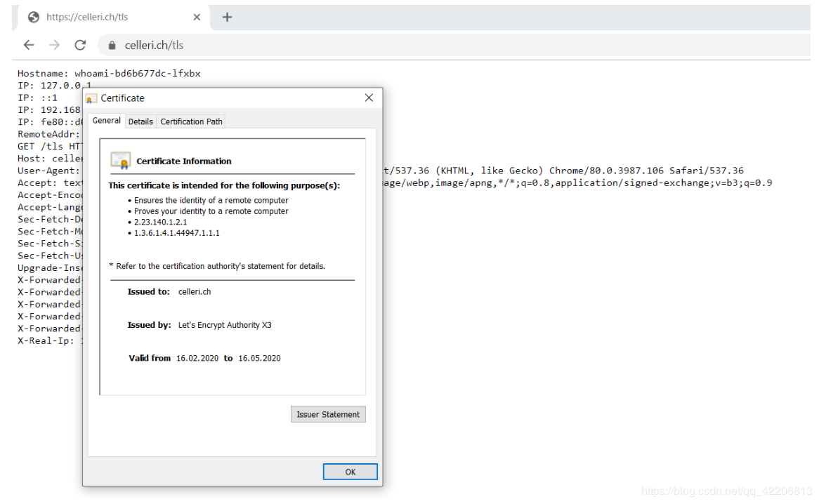This screenshot has width=819, height=504.
Task: Click the 'Issued to' value celleri.ch
Action: 195,291
